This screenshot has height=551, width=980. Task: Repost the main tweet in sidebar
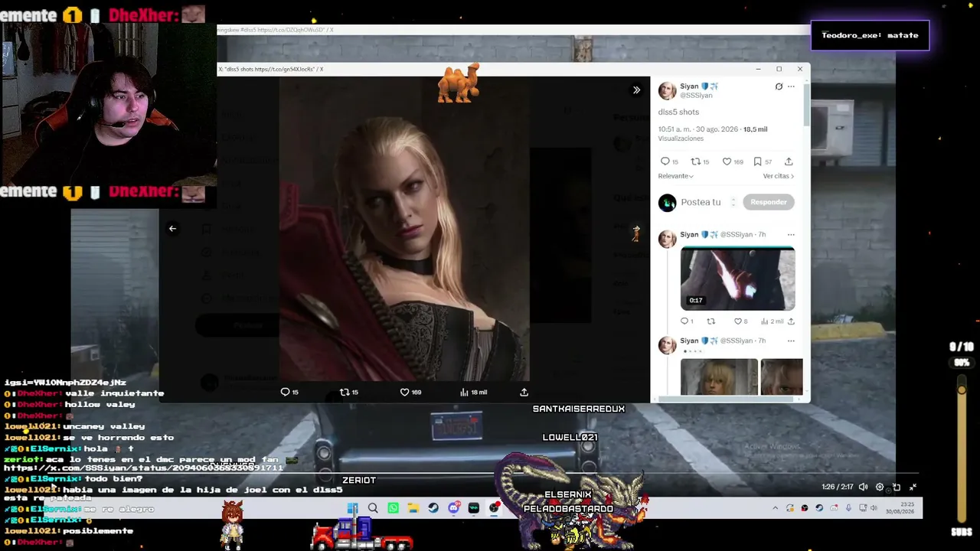[700, 161]
